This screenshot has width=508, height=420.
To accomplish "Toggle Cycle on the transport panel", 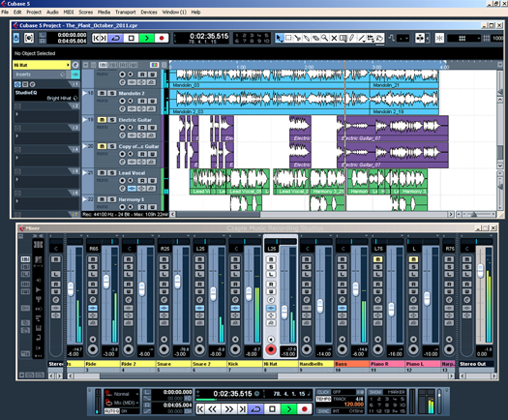I will (x=256, y=409).
